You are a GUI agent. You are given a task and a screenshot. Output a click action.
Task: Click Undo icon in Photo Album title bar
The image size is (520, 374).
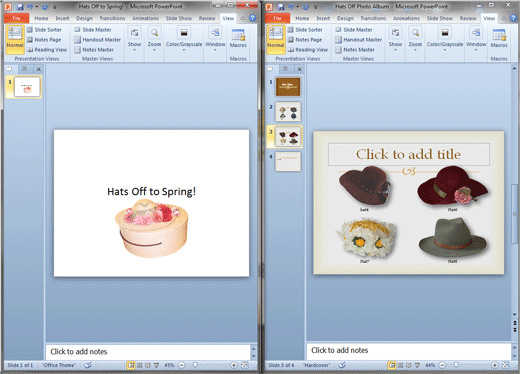point(291,7)
